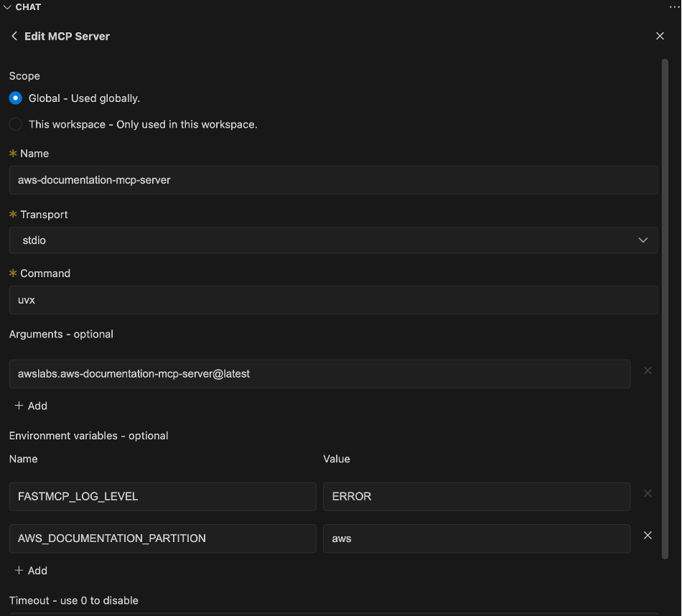
Task: Close the Edit MCP Server panel
Action: [x=660, y=36]
